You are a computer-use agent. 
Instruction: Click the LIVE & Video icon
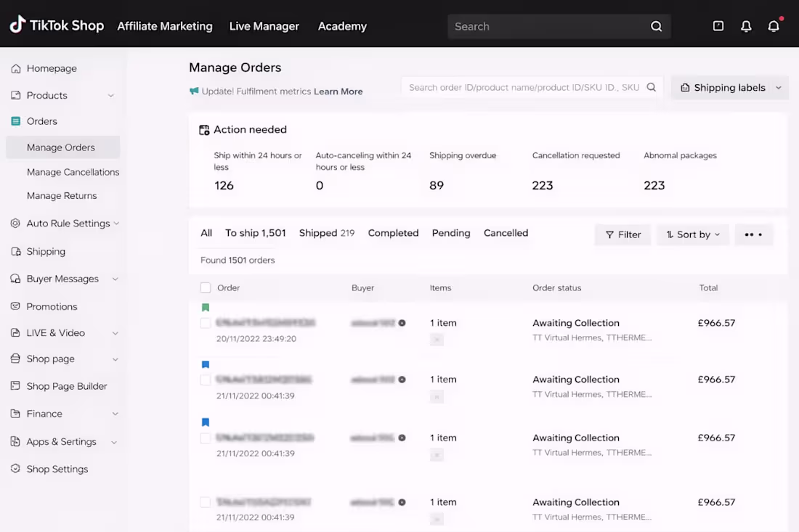(x=15, y=332)
